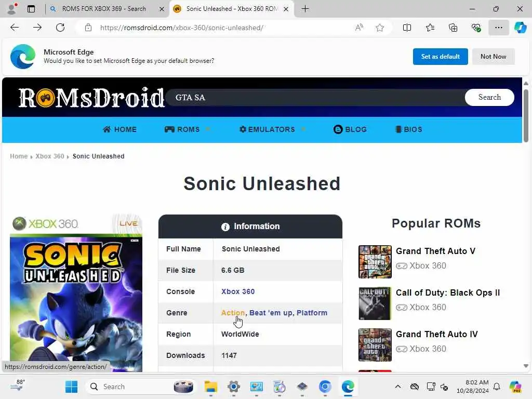Open Browser essentials heart icon
The width and height of the screenshot is (532, 399).
point(476,28)
